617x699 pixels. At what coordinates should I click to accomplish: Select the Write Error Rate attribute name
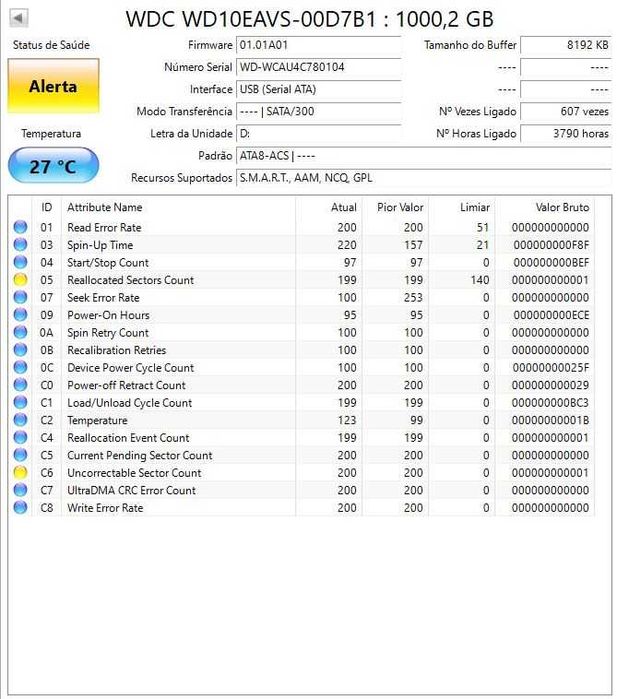pyautogui.click(x=105, y=508)
